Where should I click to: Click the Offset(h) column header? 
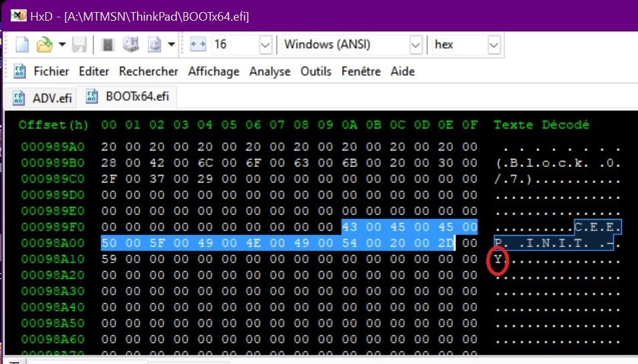[53, 125]
